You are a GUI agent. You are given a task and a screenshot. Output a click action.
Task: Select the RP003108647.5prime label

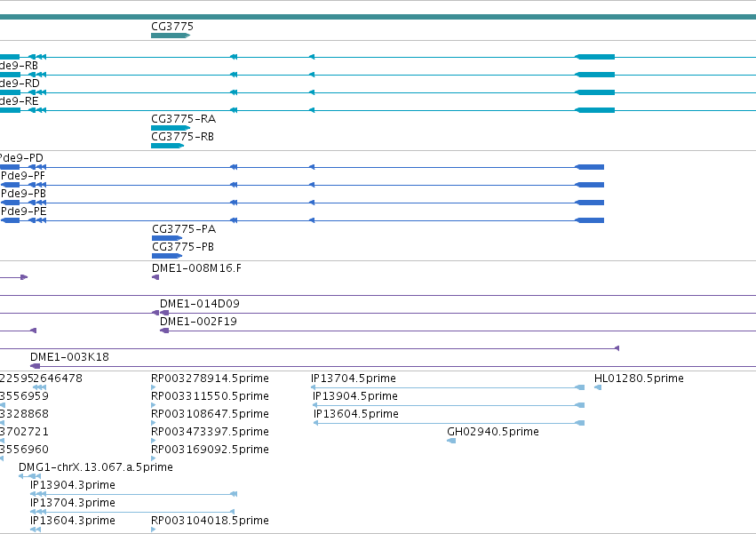(210, 414)
